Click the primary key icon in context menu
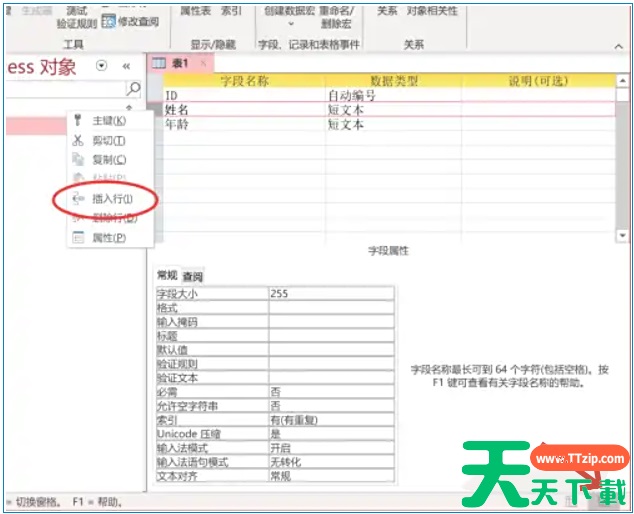Screen dimensions: 634x514 coord(78,121)
